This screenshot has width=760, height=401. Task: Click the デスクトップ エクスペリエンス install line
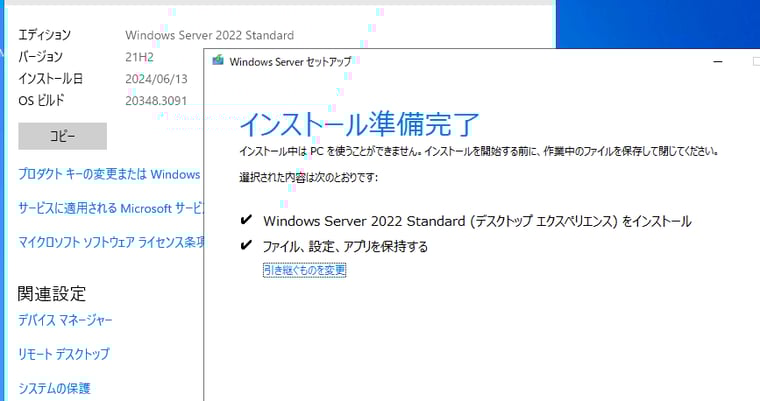[477, 221]
